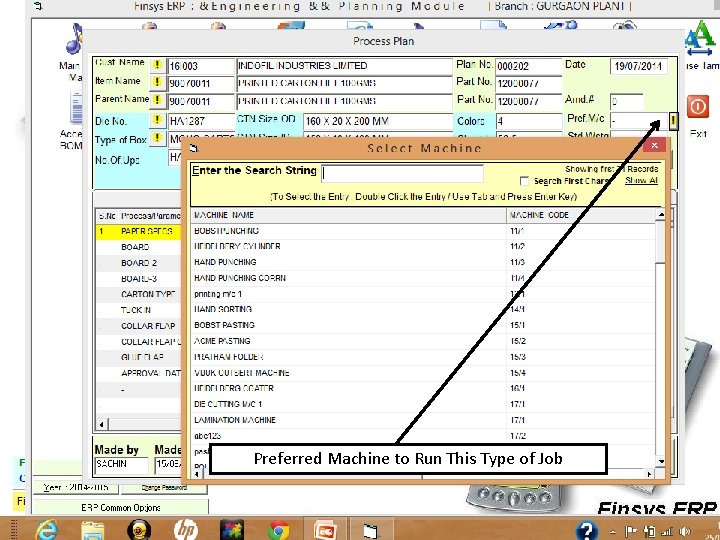Switch to PowerPoint on the taskbar
Image resolution: width=720 pixels, height=540 pixels.
click(x=325, y=530)
